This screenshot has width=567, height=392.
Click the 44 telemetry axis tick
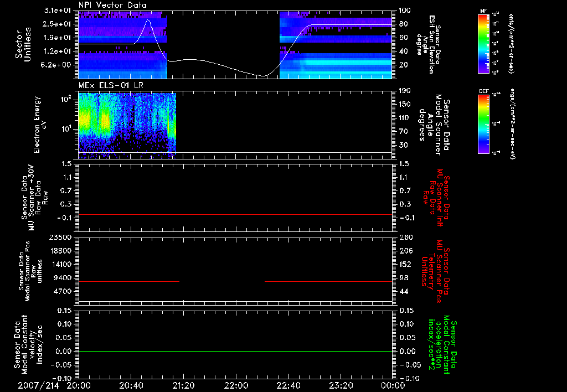coord(403,291)
